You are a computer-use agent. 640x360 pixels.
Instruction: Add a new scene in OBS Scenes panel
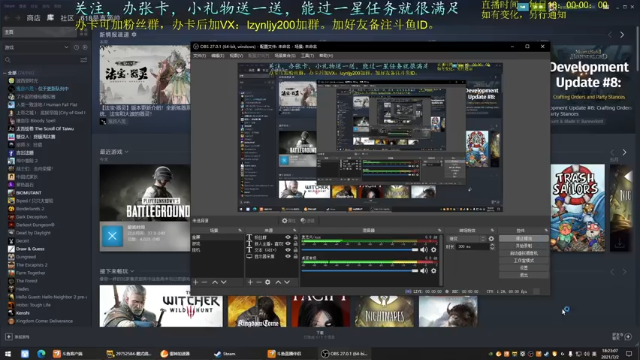(x=196, y=282)
